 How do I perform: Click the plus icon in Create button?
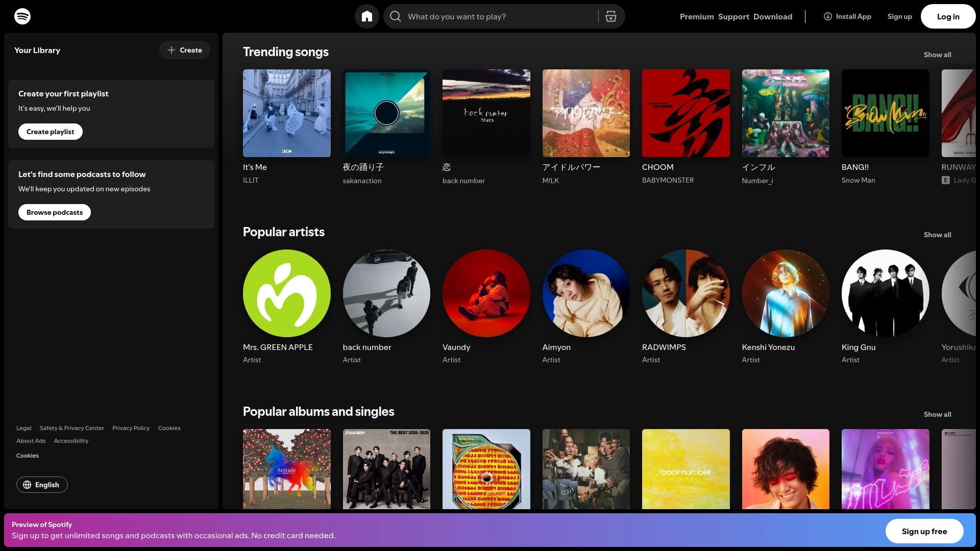(171, 50)
